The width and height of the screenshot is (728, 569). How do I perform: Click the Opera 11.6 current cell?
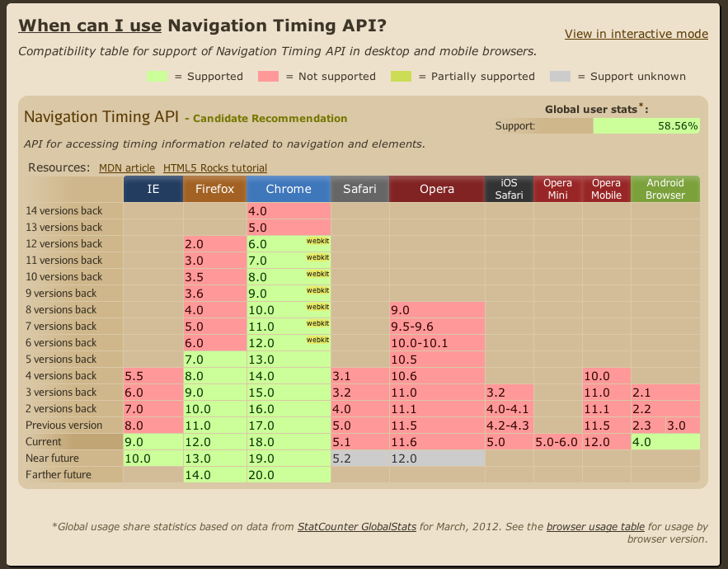[437, 442]
